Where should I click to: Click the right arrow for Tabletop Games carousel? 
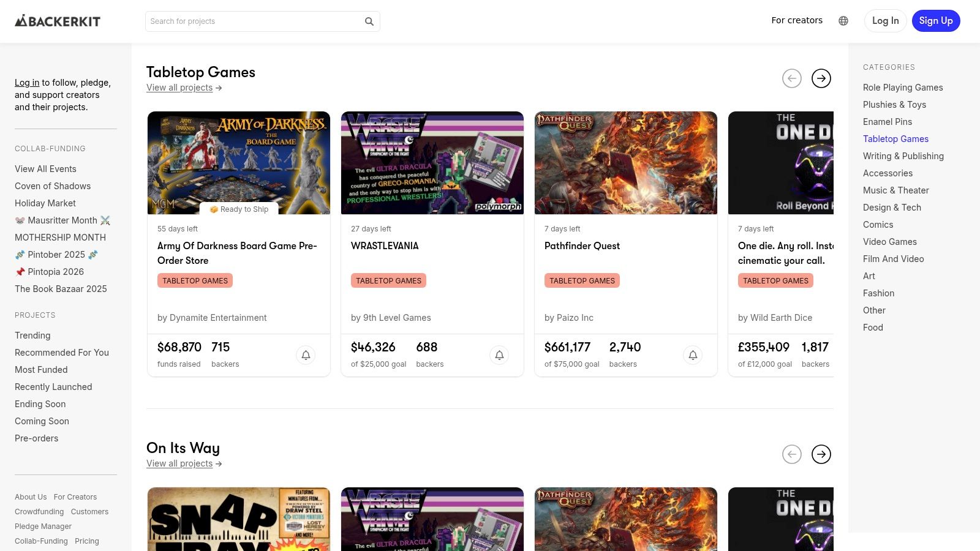[x=821, y=78]
